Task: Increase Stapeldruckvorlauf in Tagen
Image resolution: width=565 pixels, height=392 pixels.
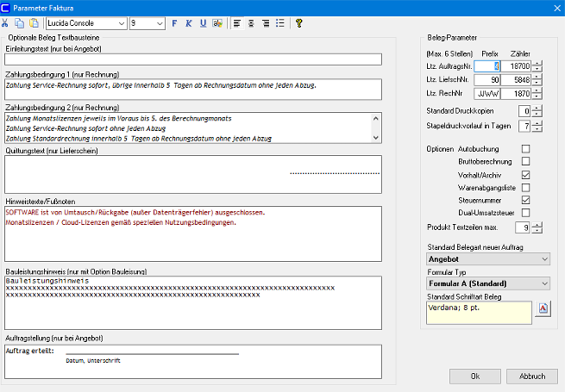Action: 537,123
